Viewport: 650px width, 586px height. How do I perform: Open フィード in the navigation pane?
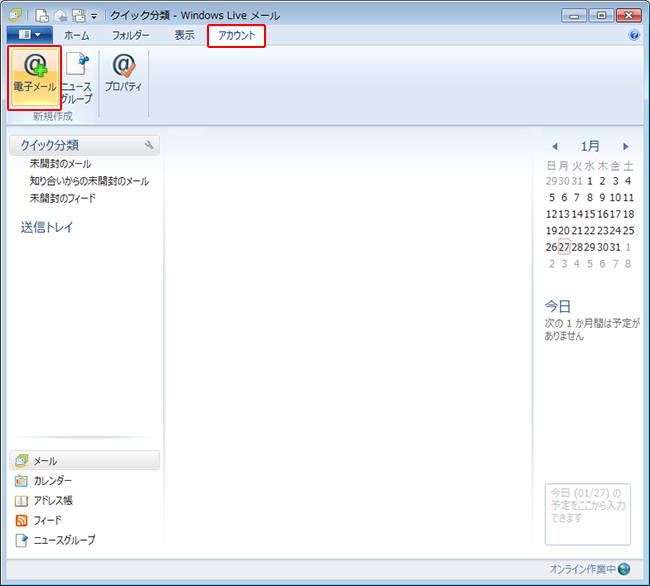point(47,521)
